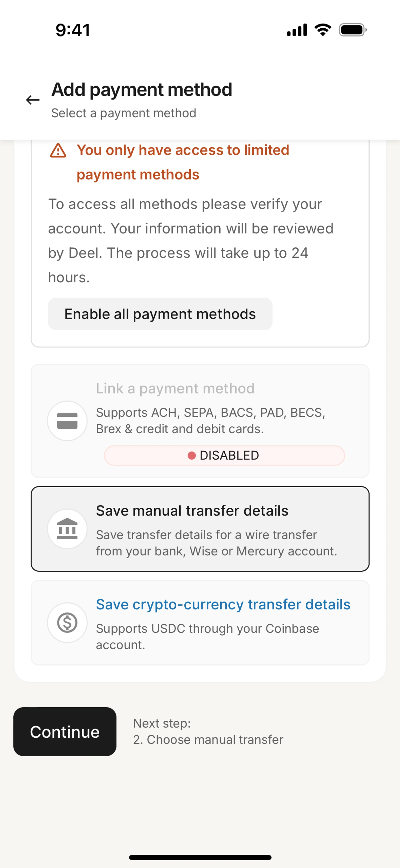The width and height of the screenshot is (400, 868).
Task: Click the orange warning triangle icon
Action: pyautogui.click(x=58, y=151)
